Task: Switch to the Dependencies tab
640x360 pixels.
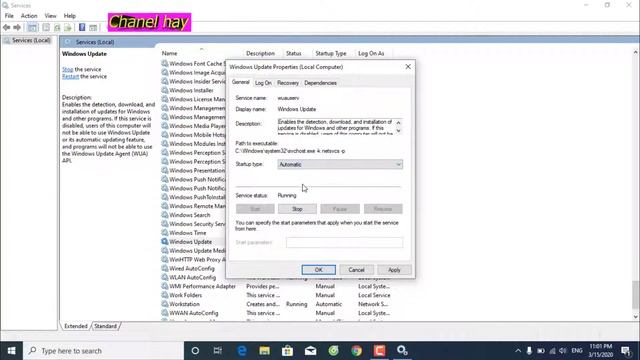Action: (x=320, y=83)
